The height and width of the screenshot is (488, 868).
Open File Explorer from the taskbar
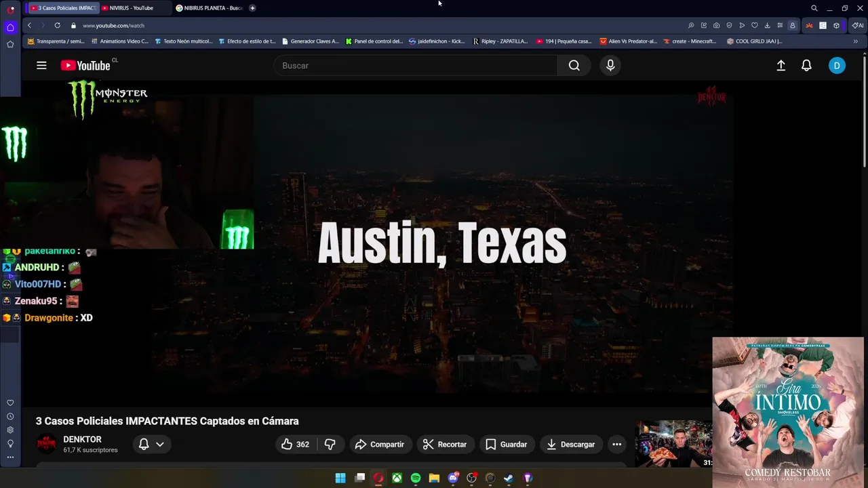pyautogui.click(x=434, y=478)
